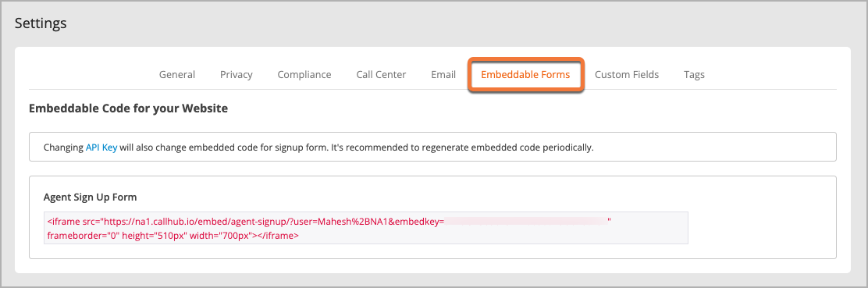Open the General settings tab
Screen dimensions: 868x288
tap(177, 74)
